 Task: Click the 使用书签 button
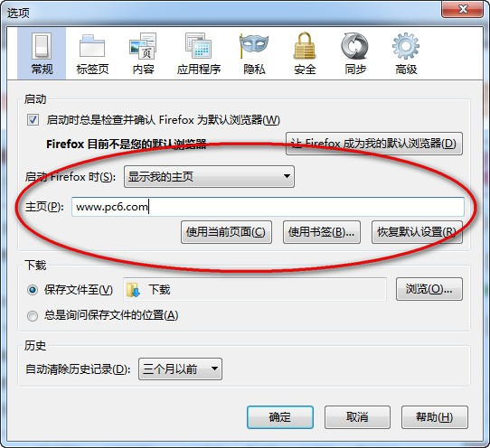click(322, 232)
